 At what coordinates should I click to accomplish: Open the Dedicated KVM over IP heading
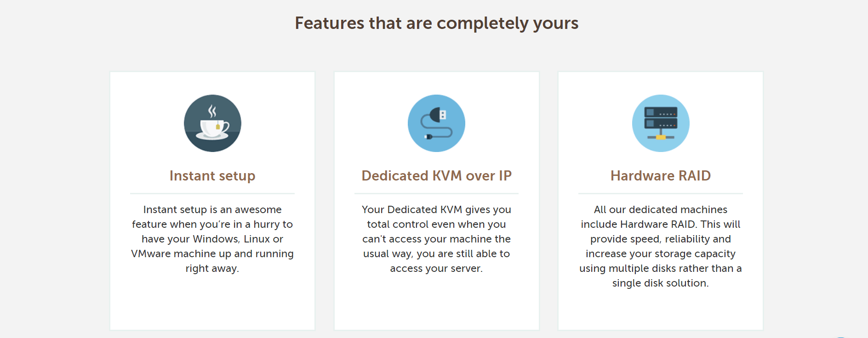pos(436,175)
